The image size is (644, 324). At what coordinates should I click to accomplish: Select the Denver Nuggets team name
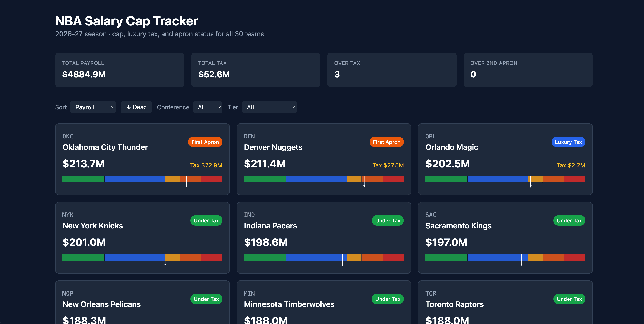pyautogui.click(x=273, y=147)
